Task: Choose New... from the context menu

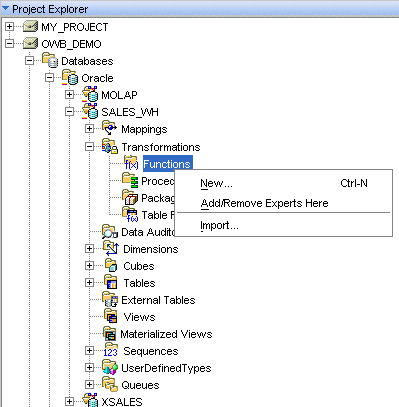Action: coord(283,183)
